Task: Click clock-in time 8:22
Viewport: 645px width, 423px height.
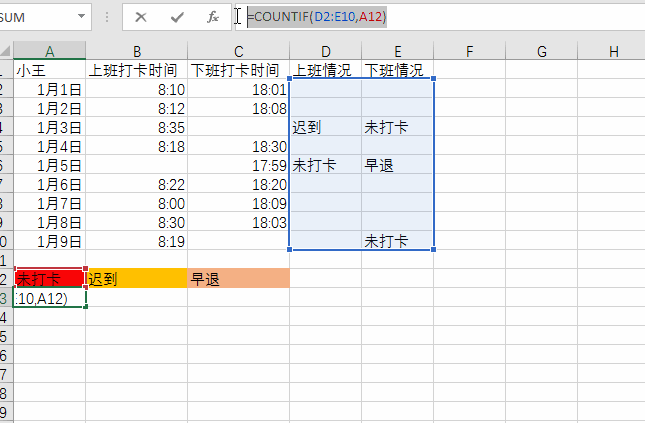Action: (x=137, y=184)
